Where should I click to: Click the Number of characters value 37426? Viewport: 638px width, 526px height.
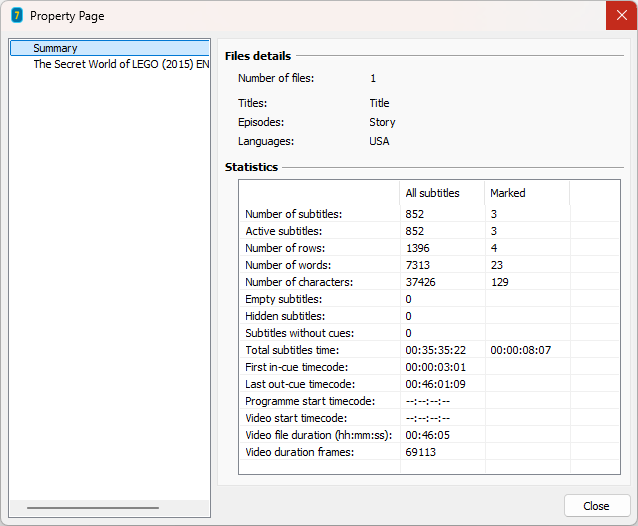tap(420, 282)
